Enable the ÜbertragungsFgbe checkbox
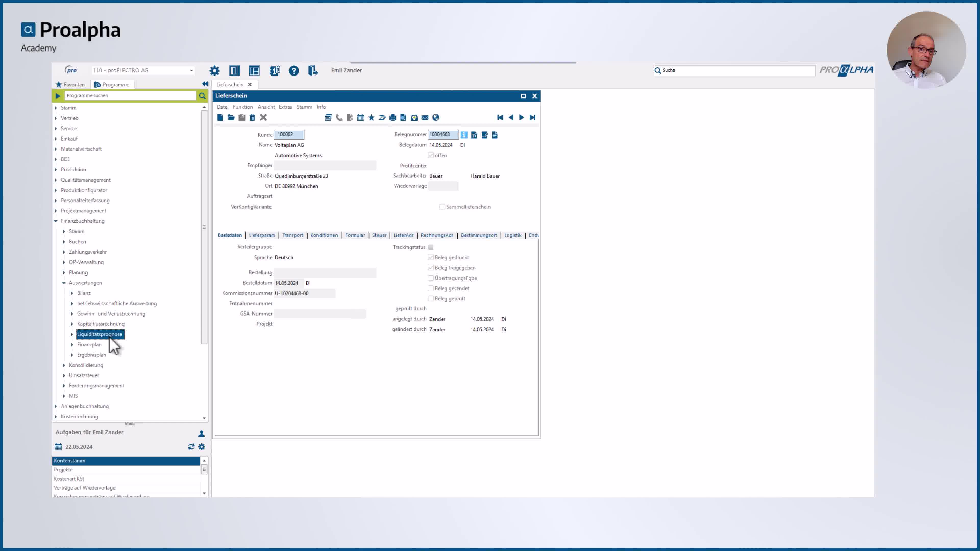 click(x=431, y=278)
